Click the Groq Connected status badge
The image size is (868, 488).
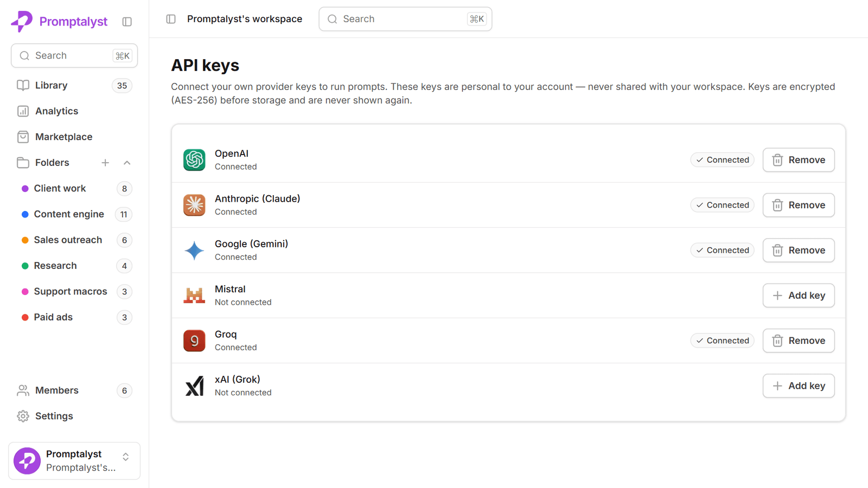[722, 341]
